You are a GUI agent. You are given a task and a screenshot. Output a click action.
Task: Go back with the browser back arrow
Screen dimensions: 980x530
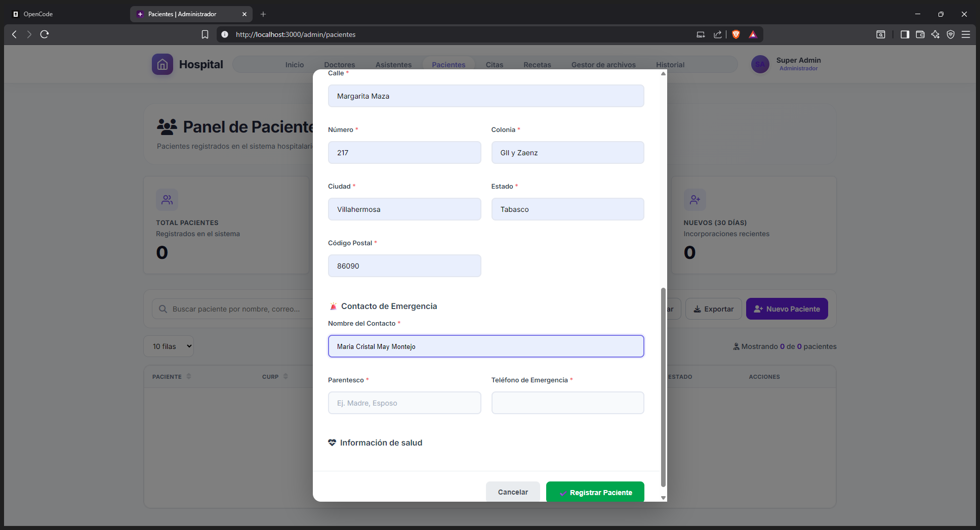pos(14,34)
